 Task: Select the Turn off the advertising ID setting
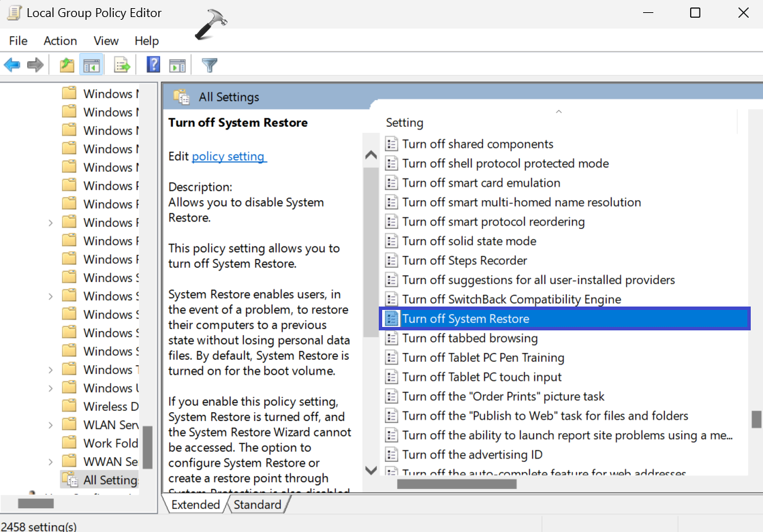[472, 454]
